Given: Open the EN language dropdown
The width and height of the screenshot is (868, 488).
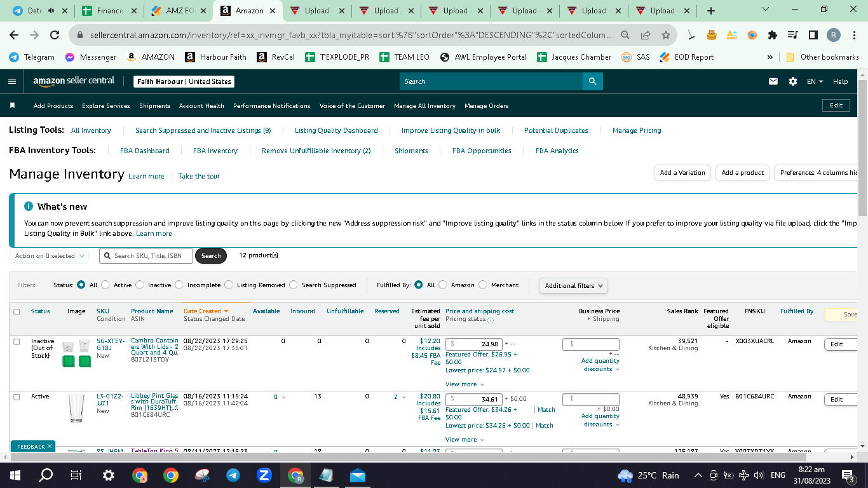Looking at the screenshot, I should point(815,81).
